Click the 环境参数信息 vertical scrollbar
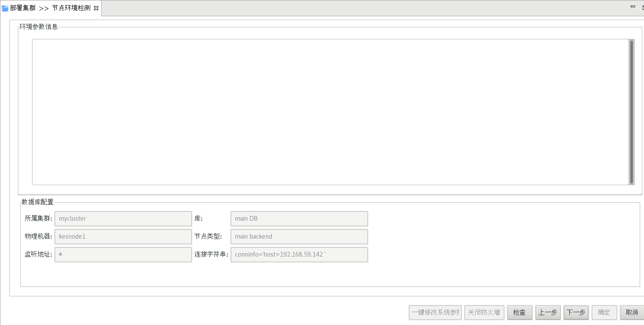This screenshot has height=325, width=644. pos(631,112)
